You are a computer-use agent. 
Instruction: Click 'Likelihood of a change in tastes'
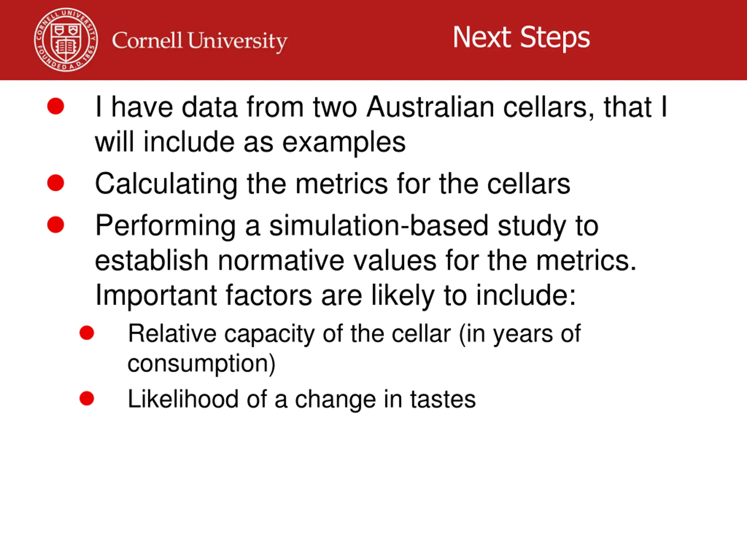click(301, 399)
